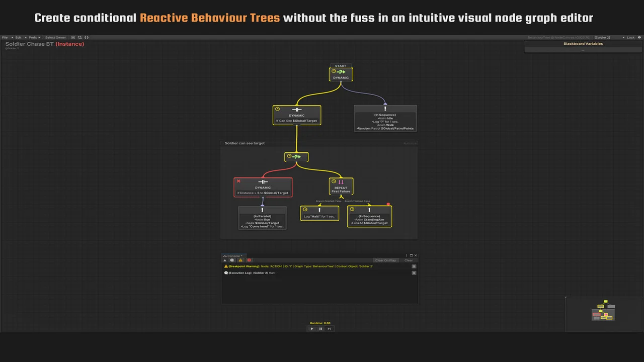This screenshot has width=644, height=362.
Task: Expand the Prefs dropdown menu
Action: (x=34, y=37)
